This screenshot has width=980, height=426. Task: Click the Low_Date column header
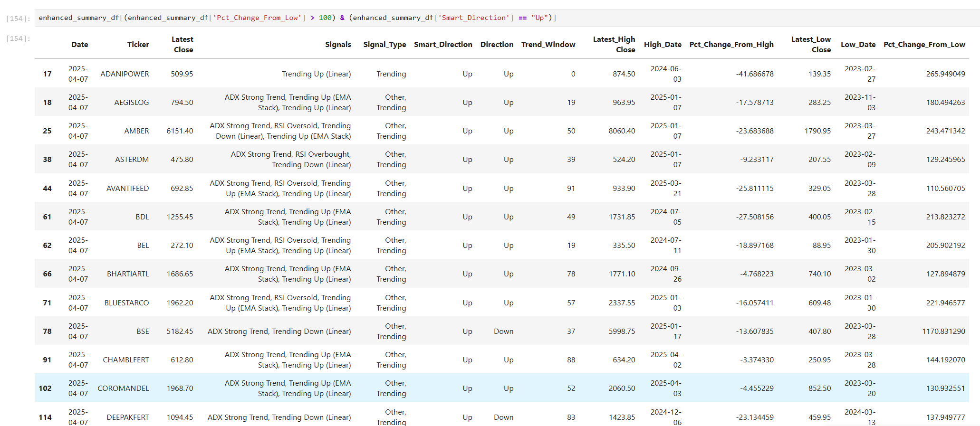click(858, 45)
